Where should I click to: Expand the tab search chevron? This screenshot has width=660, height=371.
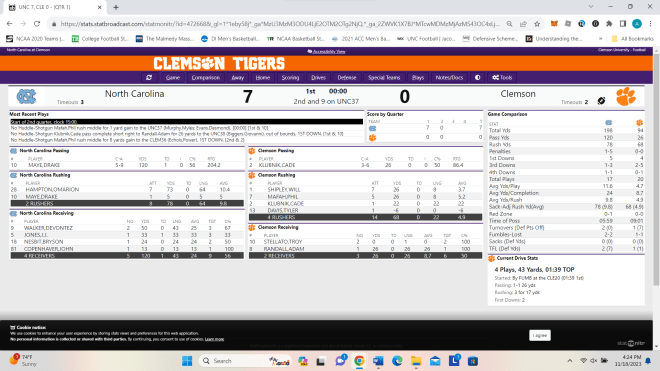point(591,7)
